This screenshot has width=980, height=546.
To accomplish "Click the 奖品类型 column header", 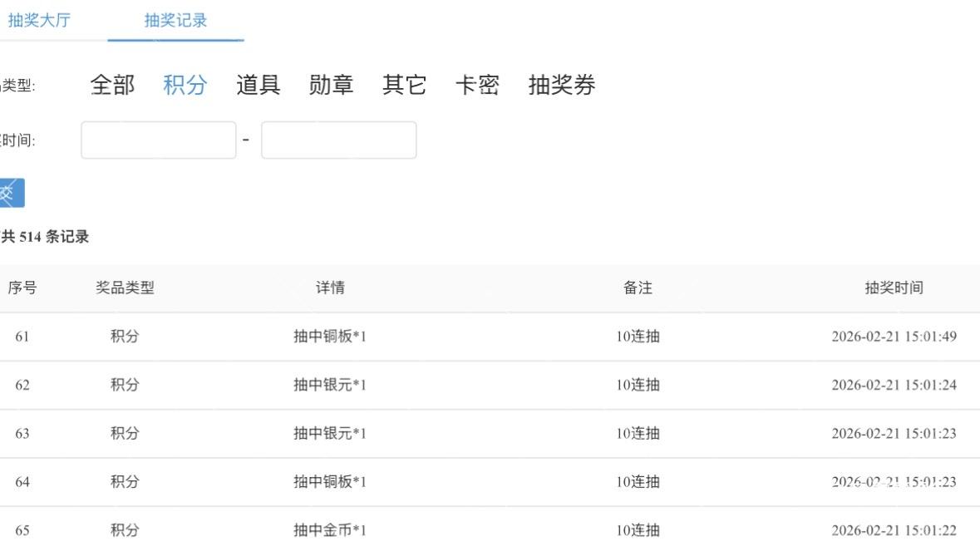I will tap(125, 288).
